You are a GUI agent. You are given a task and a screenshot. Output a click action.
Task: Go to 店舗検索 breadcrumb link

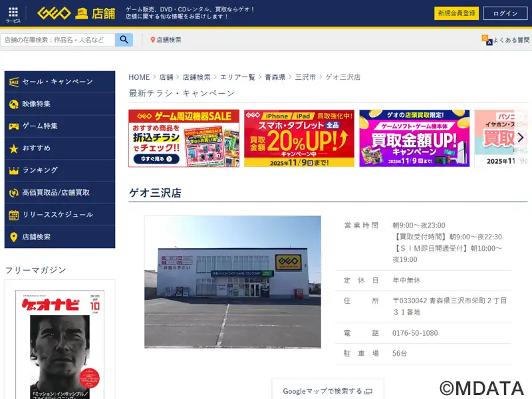click(x=196, y=77)
